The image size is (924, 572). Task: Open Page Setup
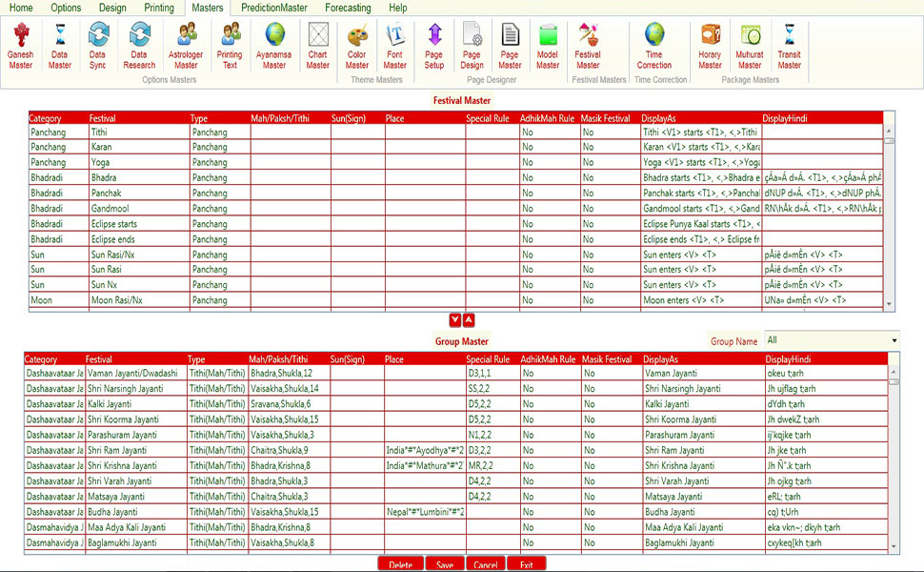[434, 46]
